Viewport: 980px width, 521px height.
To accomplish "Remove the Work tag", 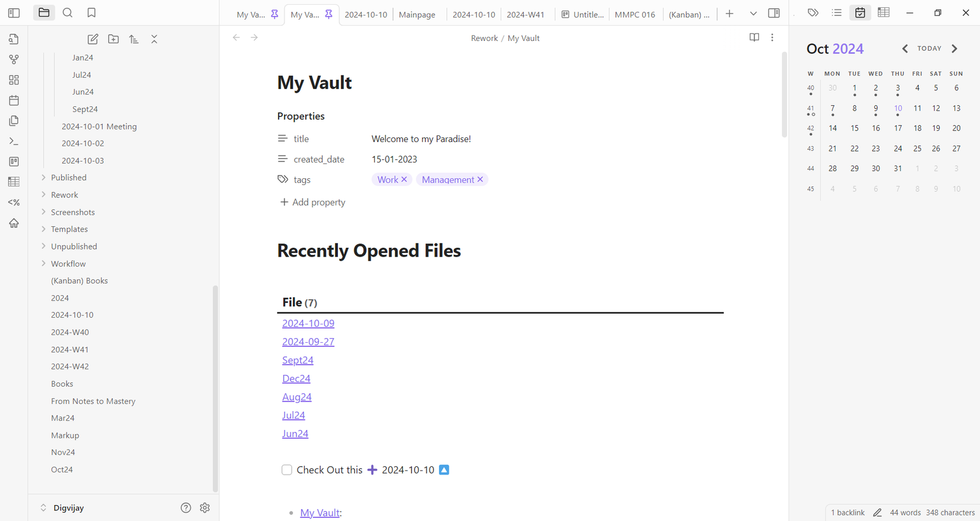I will [x=404, y=179].
